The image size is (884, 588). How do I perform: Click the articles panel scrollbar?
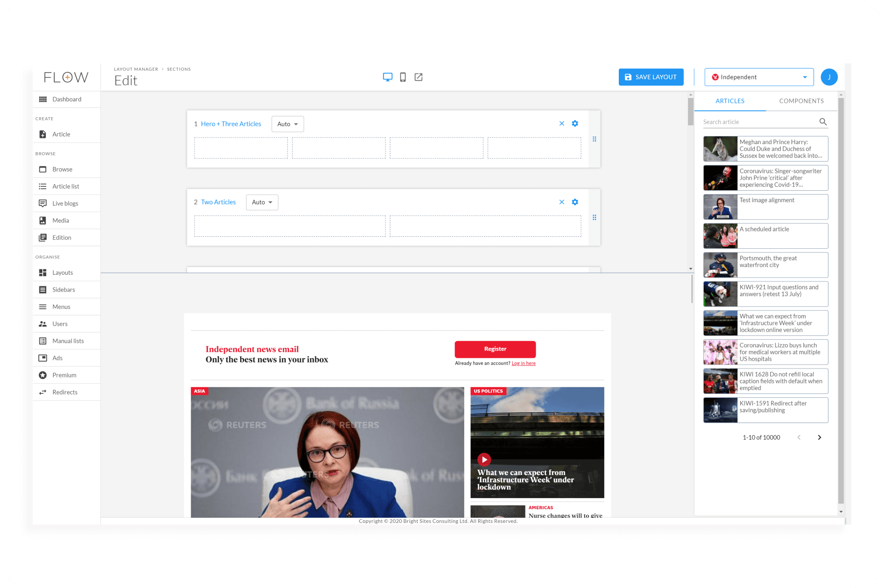coord(841,301)
